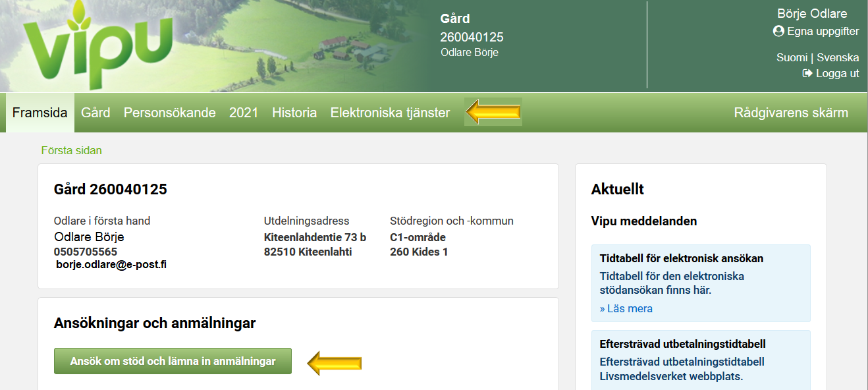
Task: Click Logga ut to sign out
Action: [x=836, y=73]
